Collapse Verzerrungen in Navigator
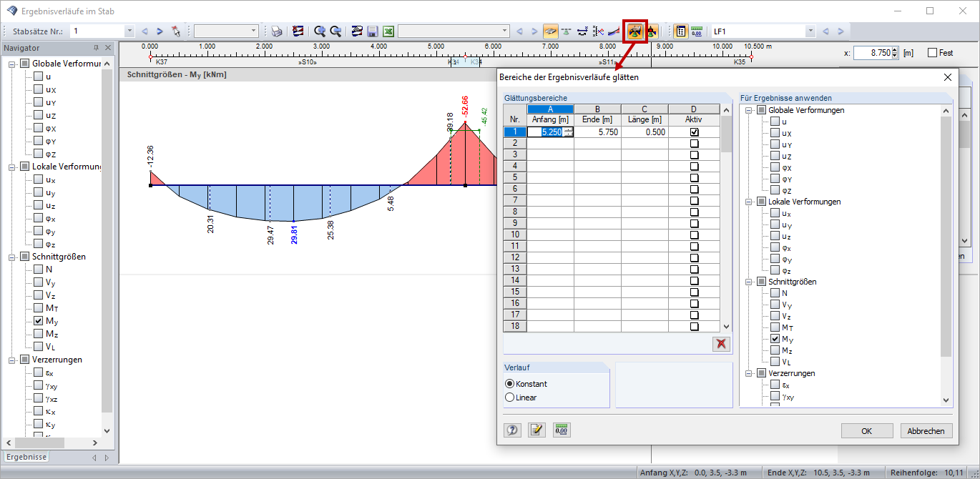980x479 pixels. 12,360
